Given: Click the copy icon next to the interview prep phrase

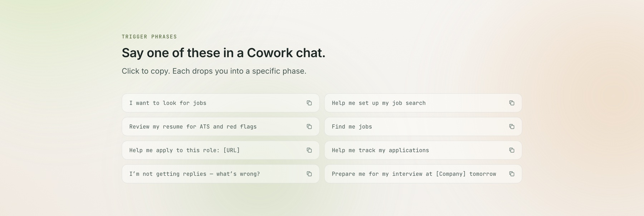Looking at the screenshot, I should 512,174.
